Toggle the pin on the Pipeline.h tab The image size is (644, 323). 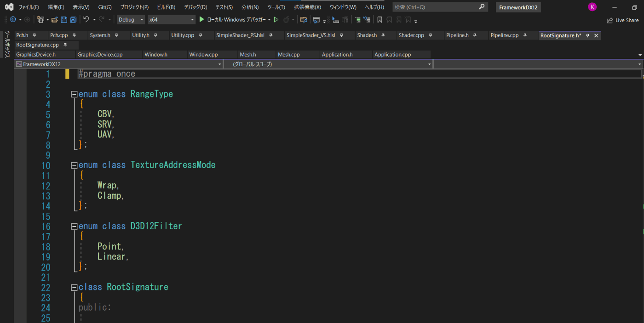(475, 35)
